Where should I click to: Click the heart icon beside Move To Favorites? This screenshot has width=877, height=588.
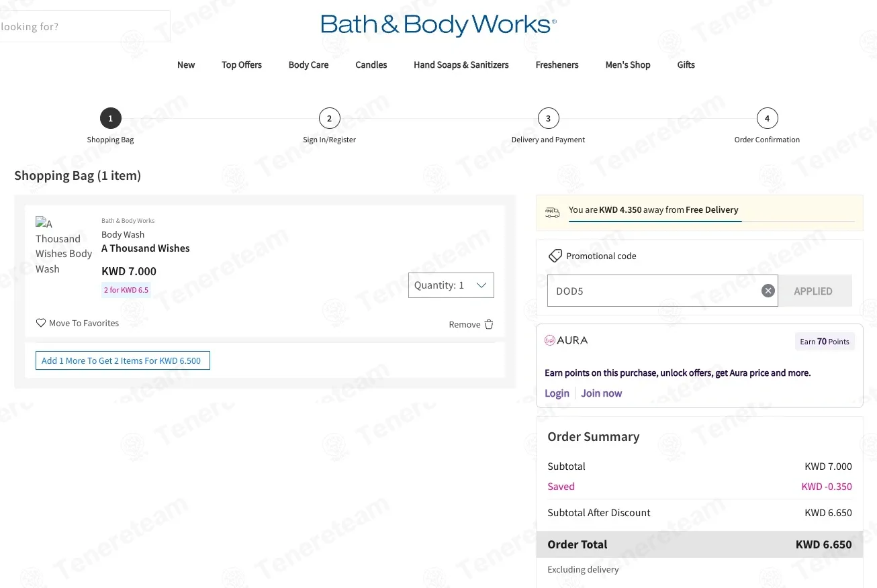[41, 323]
